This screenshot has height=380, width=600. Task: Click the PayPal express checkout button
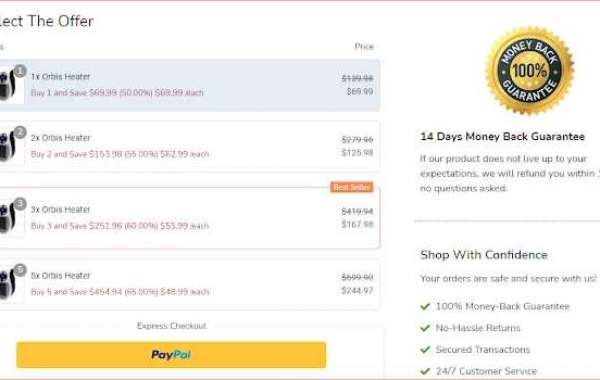(x=171, y=355)
